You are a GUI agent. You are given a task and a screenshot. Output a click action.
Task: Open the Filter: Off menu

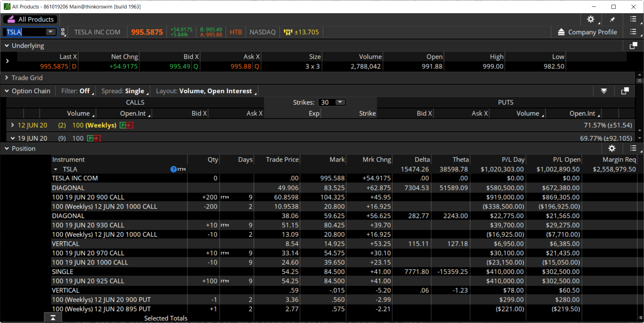77,91
